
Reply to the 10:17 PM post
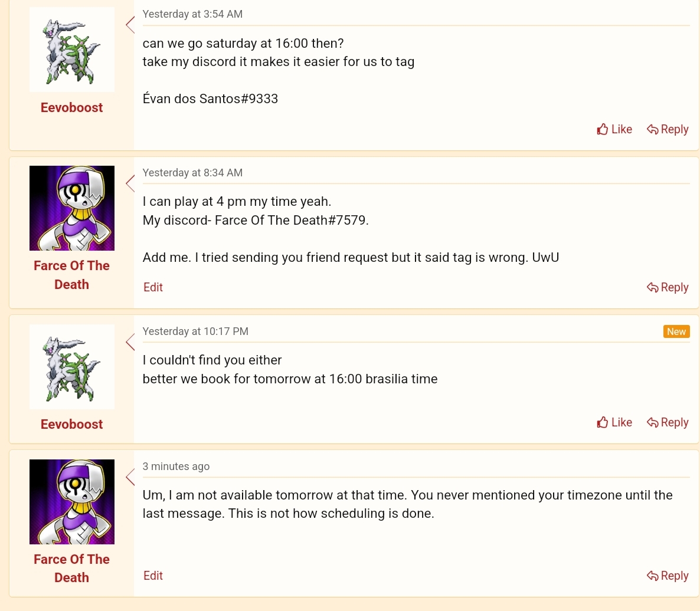pyautogui.click(x=668, y=422)
